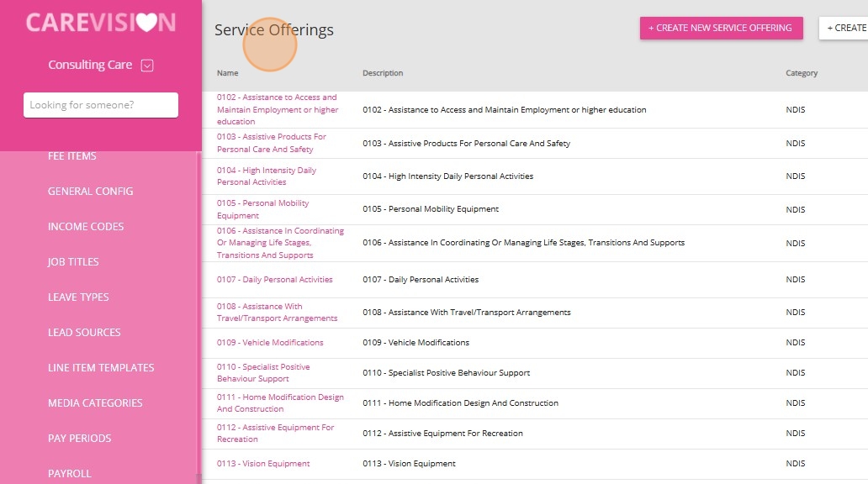The height and width of the screenshot is (484, 868).
Task: Click Create New Service Offering button
Action: pyautogui.click(x=722, y=28)
